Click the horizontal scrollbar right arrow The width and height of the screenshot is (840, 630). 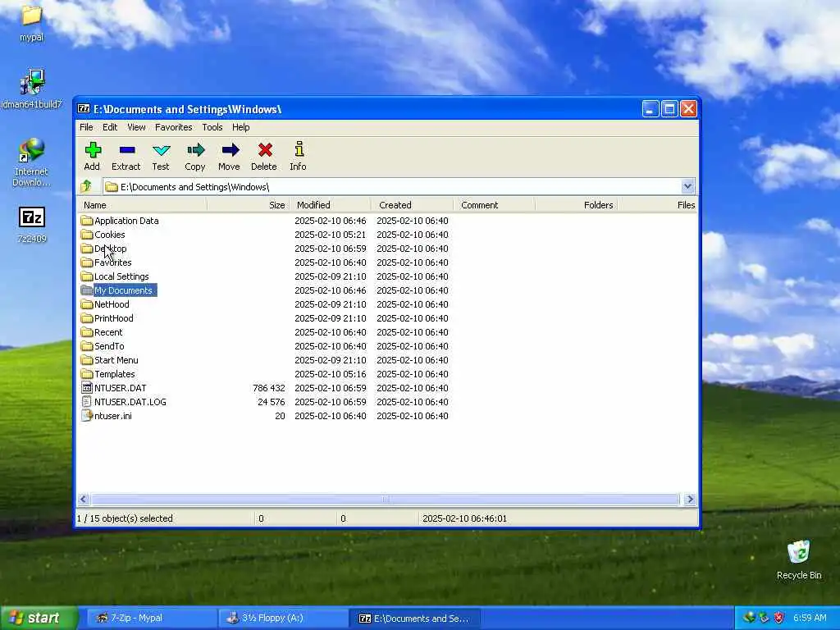coord(689,499)
